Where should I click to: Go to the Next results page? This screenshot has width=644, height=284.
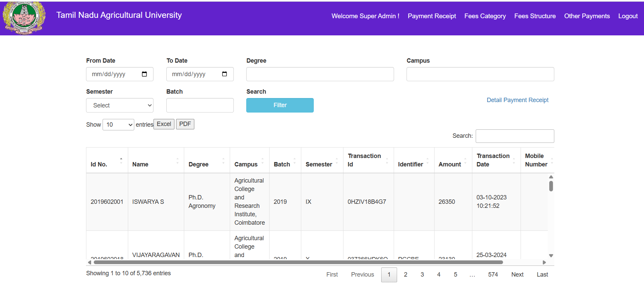[x=517, y=275]
